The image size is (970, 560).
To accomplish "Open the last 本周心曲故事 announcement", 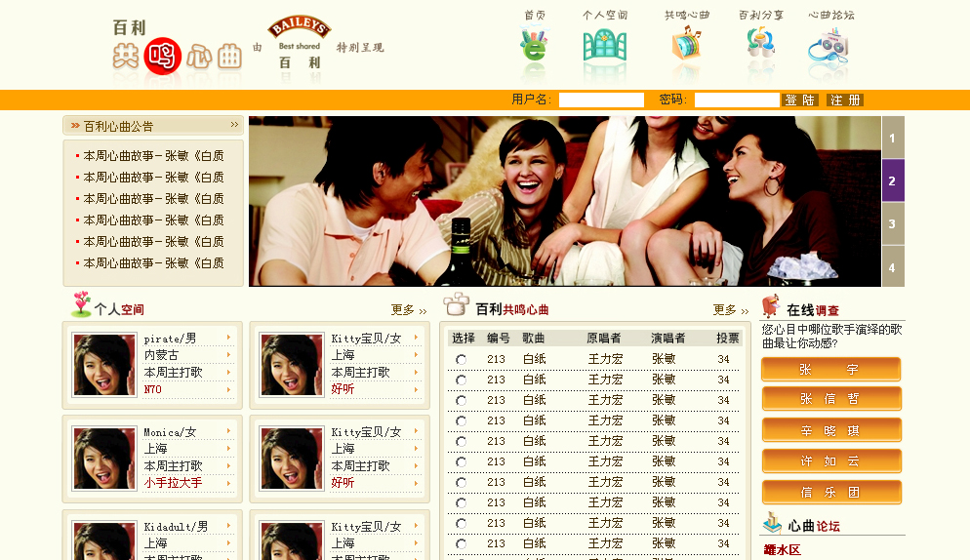I will click(x=153, y=263).
